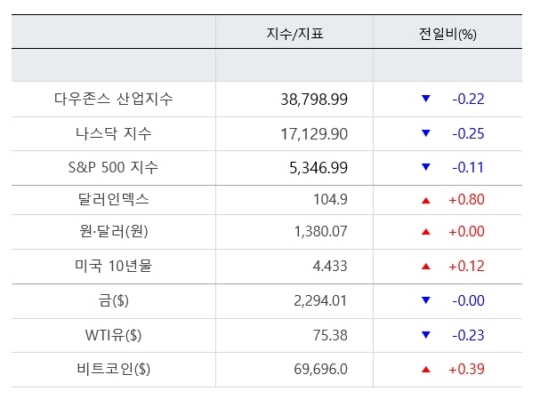Click the 38,798.99 index value
The width and height of the screenshot is (540, 399).
tap(314, 99)
